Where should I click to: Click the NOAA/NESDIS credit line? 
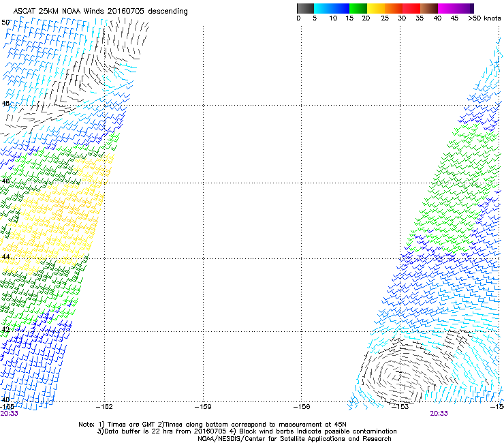pyautogui.click(x=294, y=439)
